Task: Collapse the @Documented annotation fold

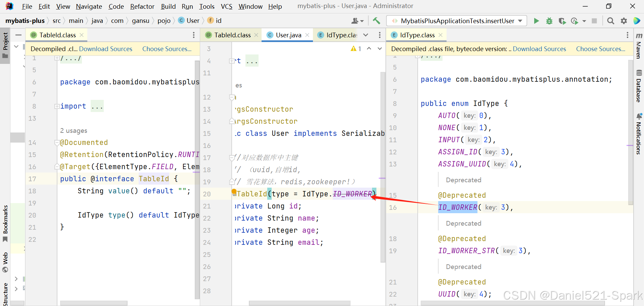Action: (57, 143)
